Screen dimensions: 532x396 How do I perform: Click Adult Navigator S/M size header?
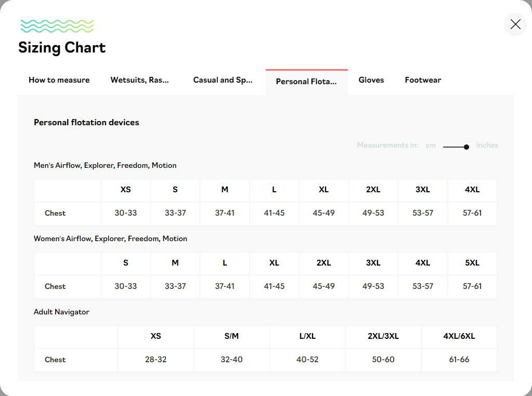231,336
